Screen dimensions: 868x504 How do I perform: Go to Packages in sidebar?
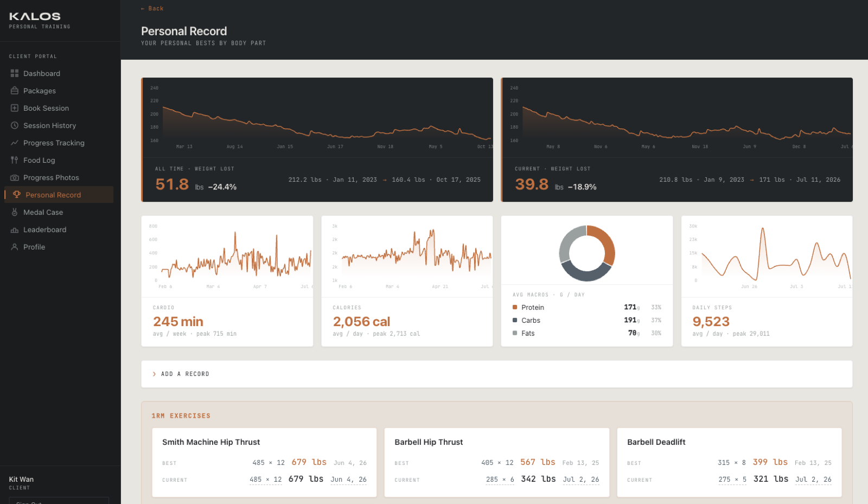[x=59, y=91]
